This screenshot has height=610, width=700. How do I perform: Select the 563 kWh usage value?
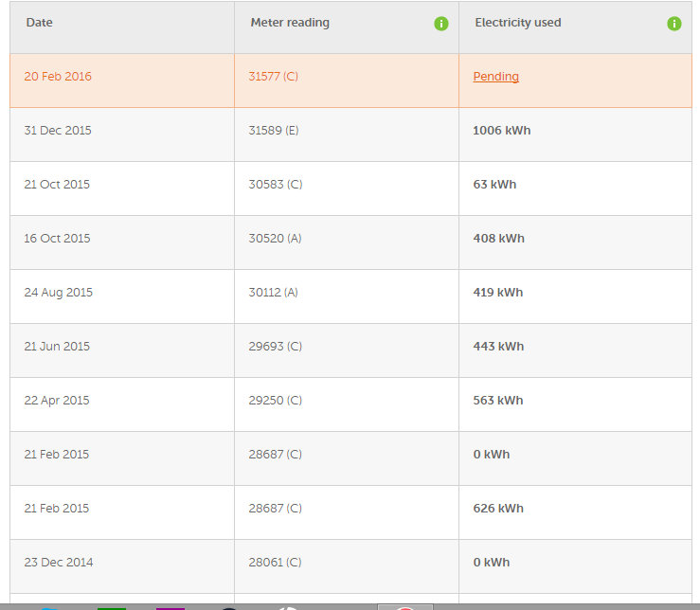(x=498, y=401)
